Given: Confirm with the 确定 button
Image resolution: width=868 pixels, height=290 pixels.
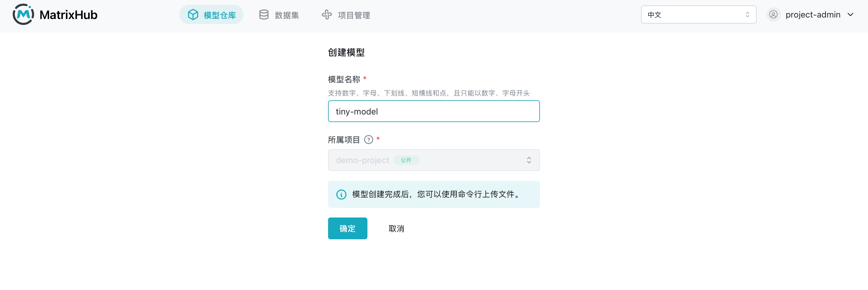Looking at the screenshot, I should tap(347, 228).
